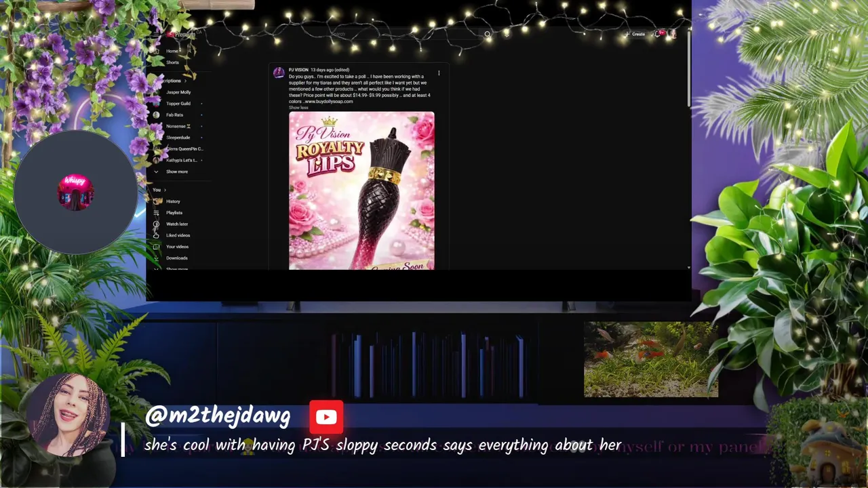Click the Downloads arrow icon

click(x=156, y=258)
